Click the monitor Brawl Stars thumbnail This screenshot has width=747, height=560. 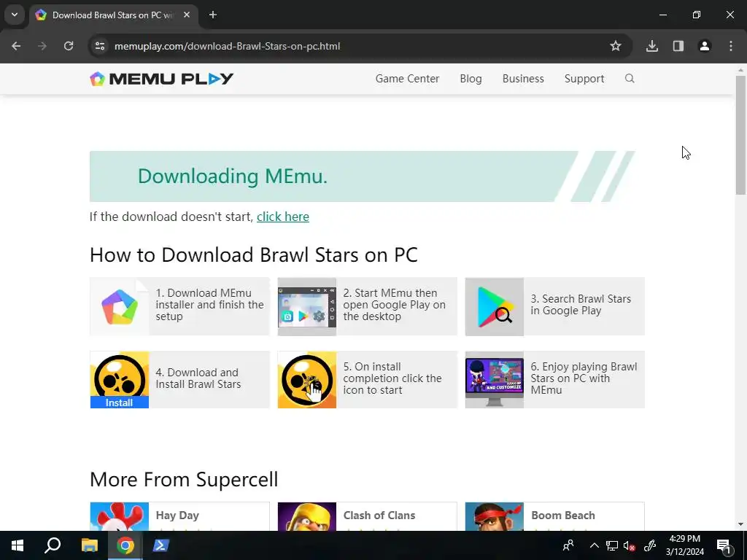pyautogui.click(x=495, y=379)
